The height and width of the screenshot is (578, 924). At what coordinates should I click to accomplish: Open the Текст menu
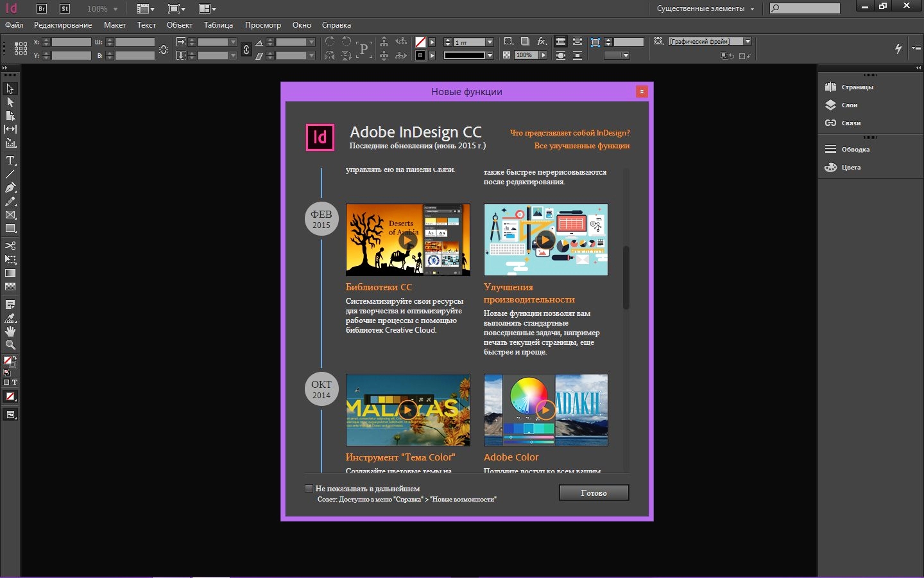[x=146, y=25]
